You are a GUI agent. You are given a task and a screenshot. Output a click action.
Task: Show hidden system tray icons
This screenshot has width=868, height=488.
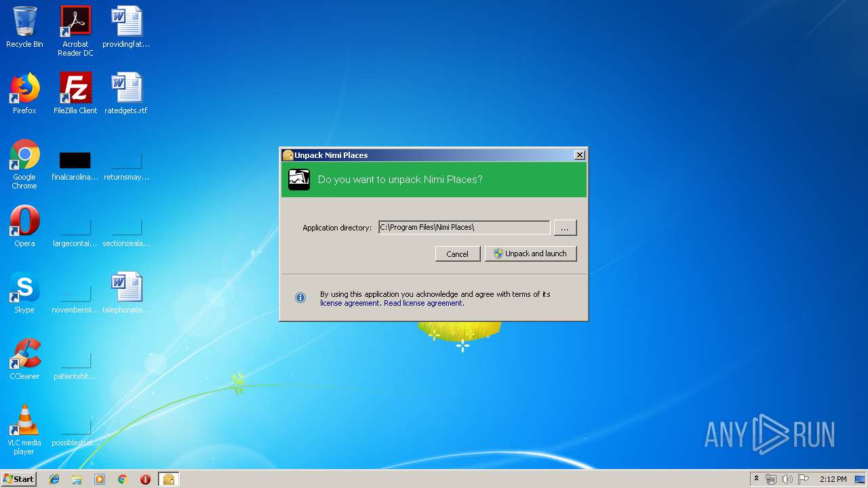pyautogui.click(x=756, y=479)
